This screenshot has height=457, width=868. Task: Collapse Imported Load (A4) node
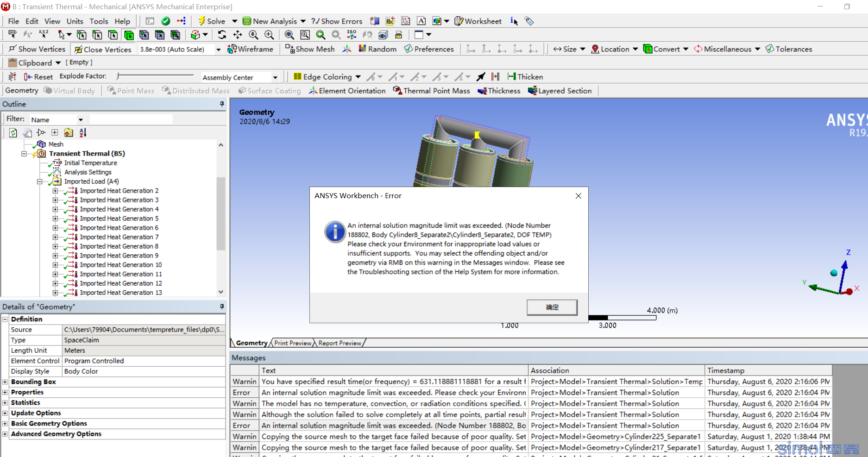[39, 182]
